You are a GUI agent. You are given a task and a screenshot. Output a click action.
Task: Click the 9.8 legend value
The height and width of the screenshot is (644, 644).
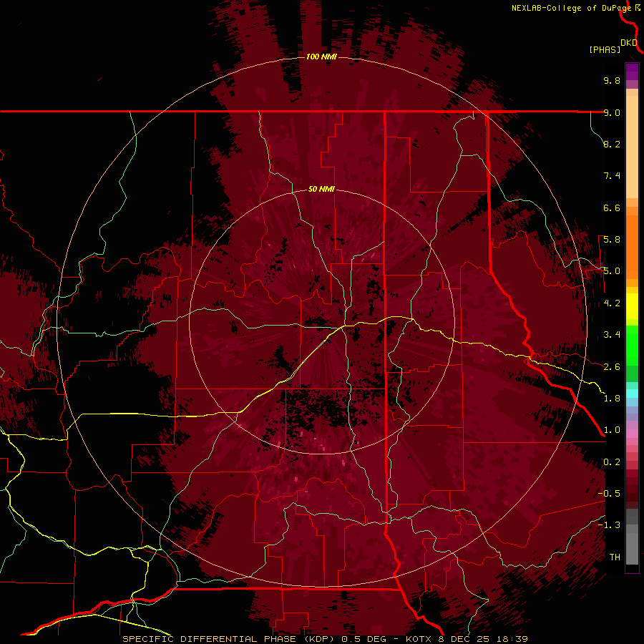612,80
